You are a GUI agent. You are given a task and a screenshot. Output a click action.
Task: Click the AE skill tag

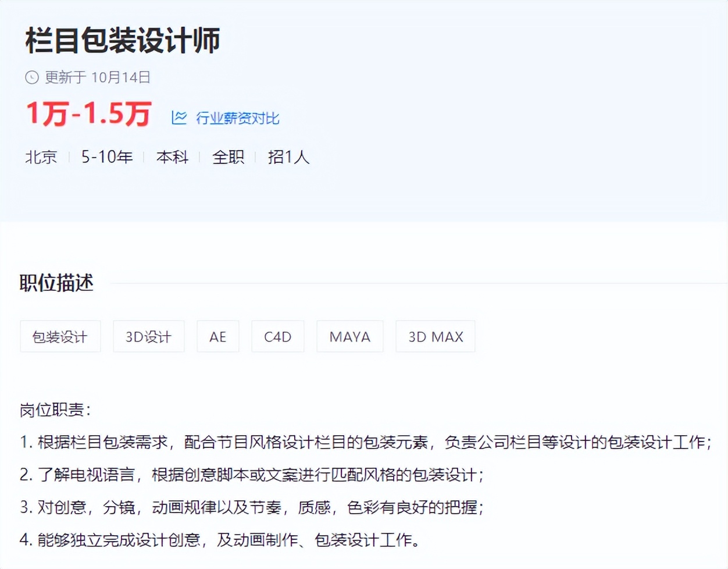tap(218, 336)
